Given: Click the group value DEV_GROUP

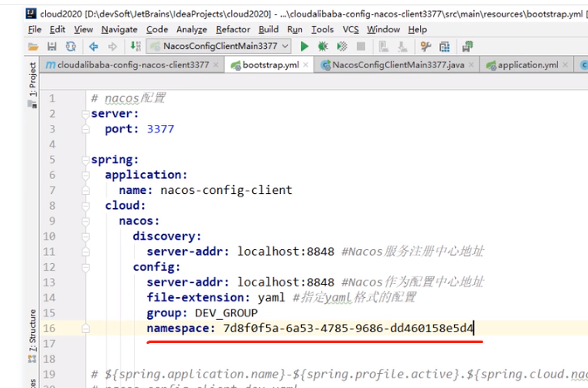Looking at the screenshot, I should click(x=226, y=313).
